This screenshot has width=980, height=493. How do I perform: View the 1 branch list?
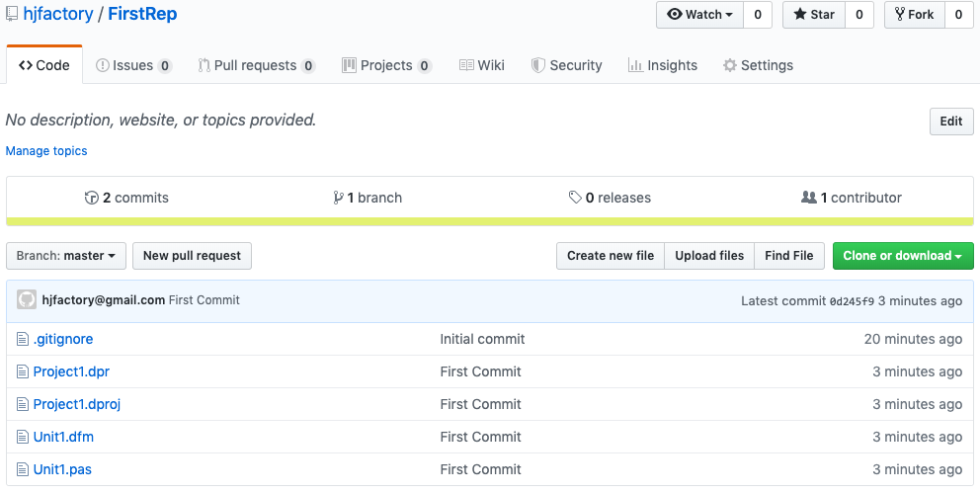point(367,198)
